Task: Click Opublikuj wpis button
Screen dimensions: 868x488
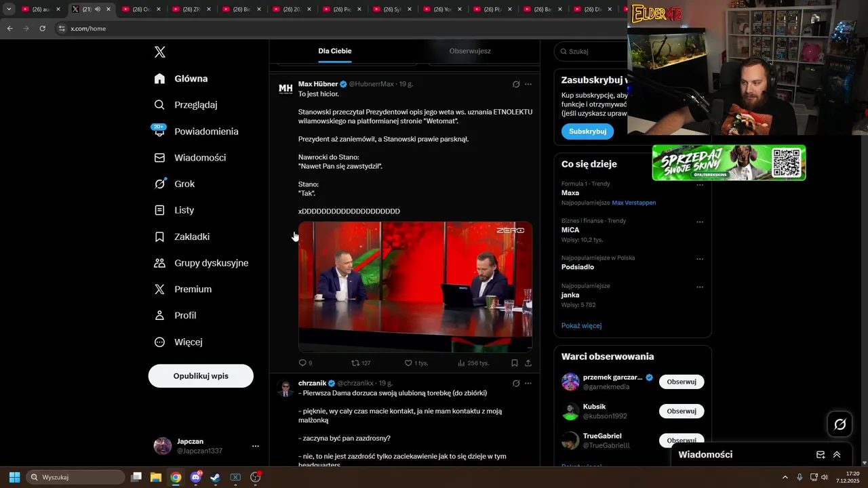Action: coord(201,375)
